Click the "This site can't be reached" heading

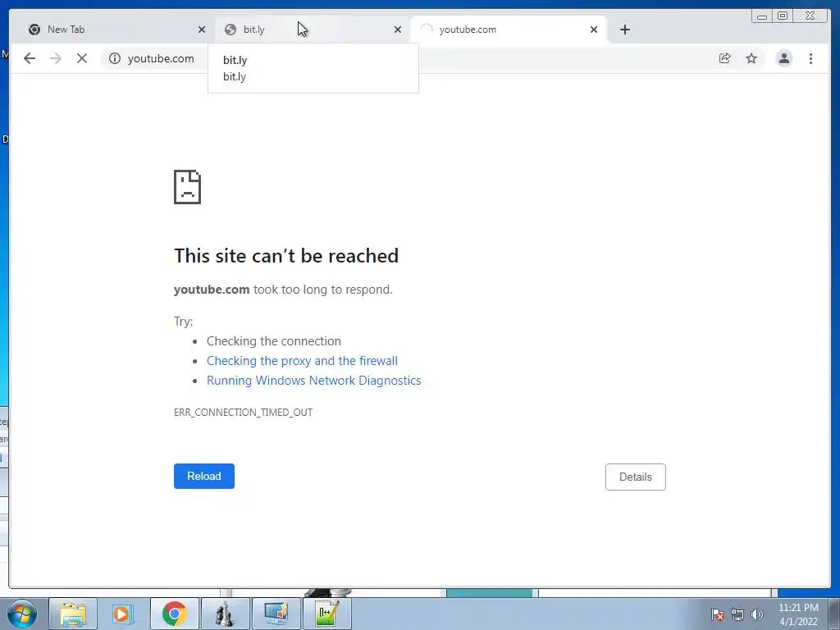click(286, 256)
